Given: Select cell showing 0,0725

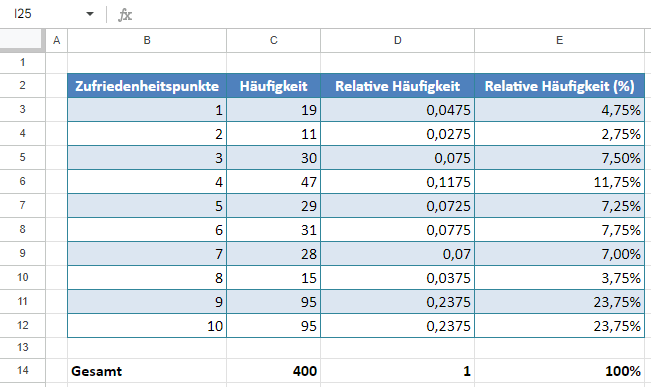Looking at the screenshot, I should point(397,206).
